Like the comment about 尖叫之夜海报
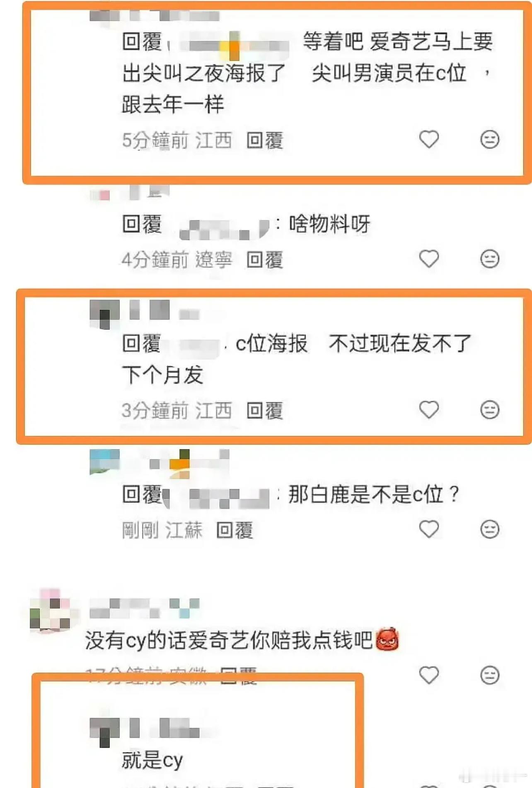 pyautogui.click(x=429, y=139)
